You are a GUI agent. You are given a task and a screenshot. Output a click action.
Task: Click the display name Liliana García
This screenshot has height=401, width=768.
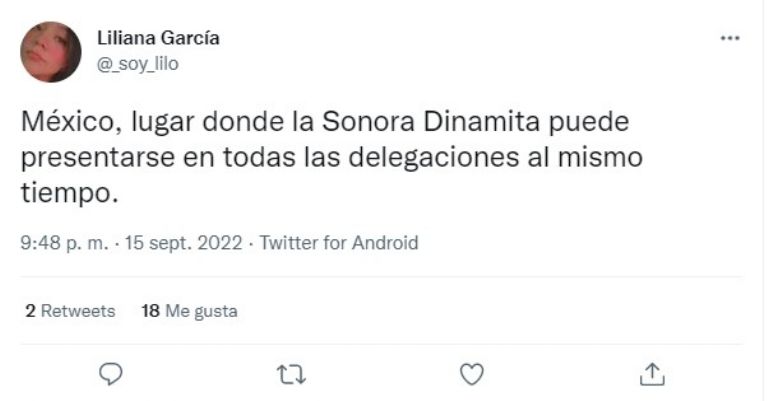click(158, 38)
